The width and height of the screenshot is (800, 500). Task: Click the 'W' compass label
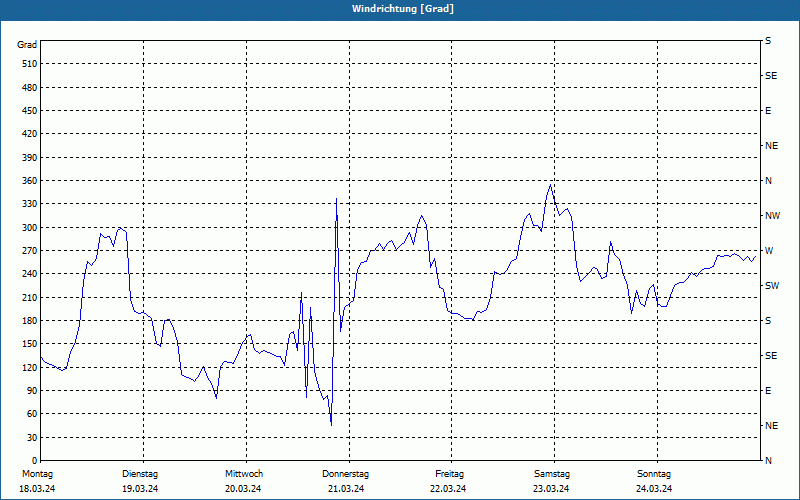(x=769, y=251)
